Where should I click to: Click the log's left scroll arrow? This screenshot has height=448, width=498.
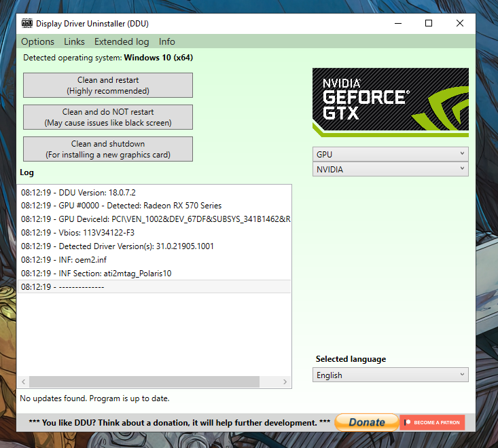(x=22, y=382)
